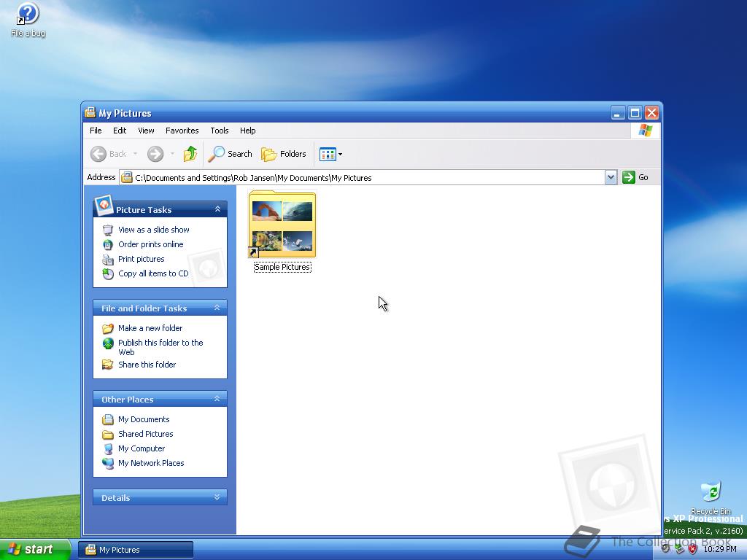Click the folder icon in address bar
This screenshot has height=560, width=747.
pos(127,178)
